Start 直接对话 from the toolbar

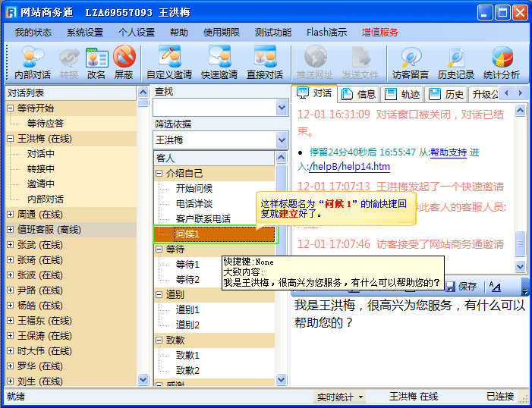pos(265,62)
